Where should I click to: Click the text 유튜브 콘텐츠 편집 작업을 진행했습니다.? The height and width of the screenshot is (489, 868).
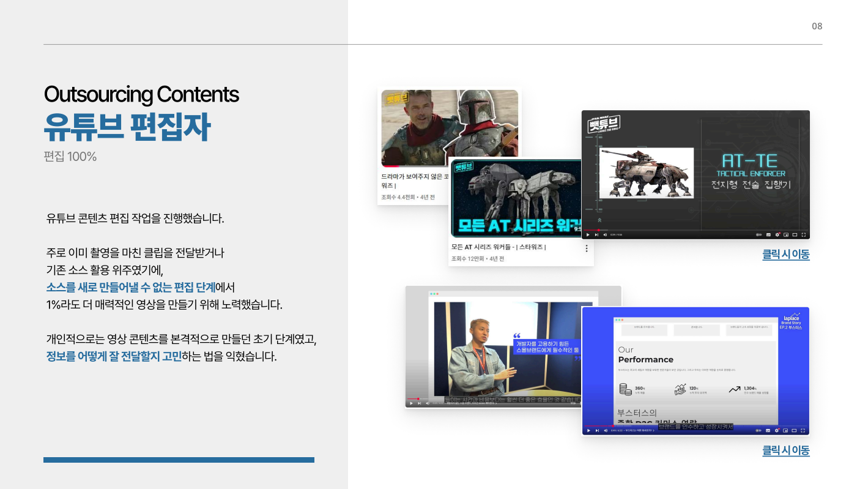point(136,218)
